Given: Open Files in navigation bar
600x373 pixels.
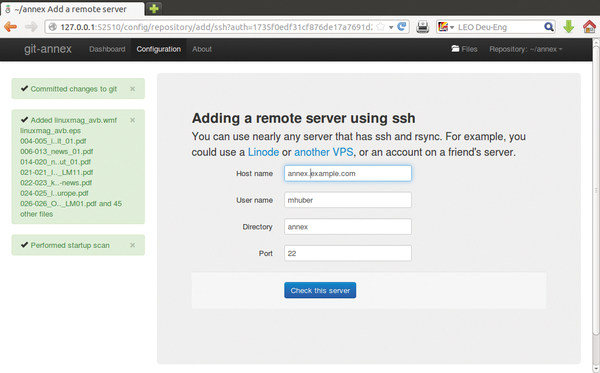Looking at the screenshot, I should click(464, 49).
